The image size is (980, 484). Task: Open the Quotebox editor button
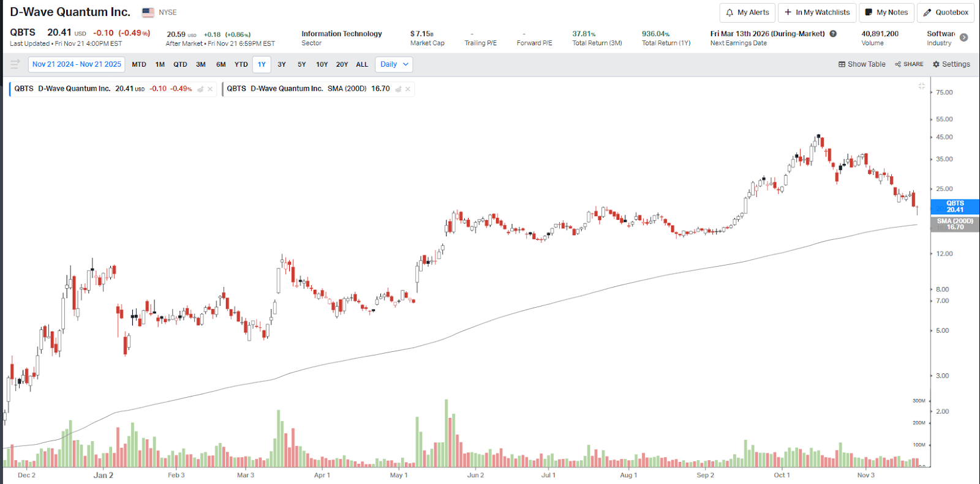click(946, 12)
